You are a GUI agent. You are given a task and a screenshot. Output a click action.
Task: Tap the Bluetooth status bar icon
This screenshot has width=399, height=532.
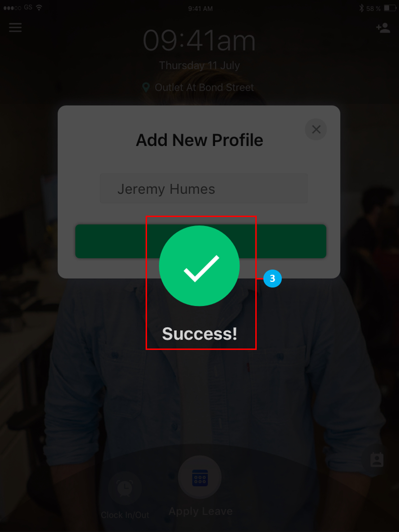(x=362, y=8)
